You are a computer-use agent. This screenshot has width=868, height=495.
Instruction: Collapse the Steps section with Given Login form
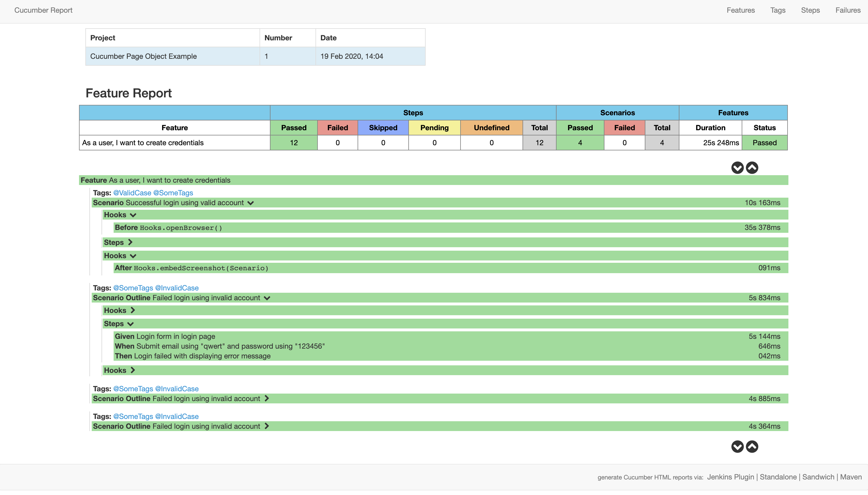point(130,324)
